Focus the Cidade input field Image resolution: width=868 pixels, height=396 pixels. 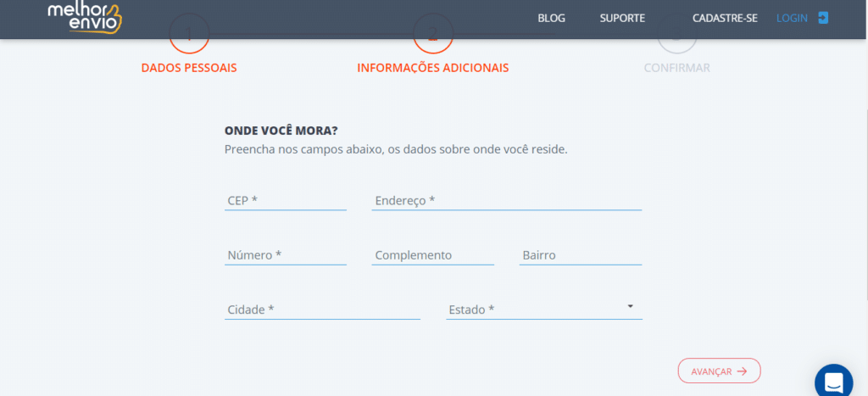point(322,310)
